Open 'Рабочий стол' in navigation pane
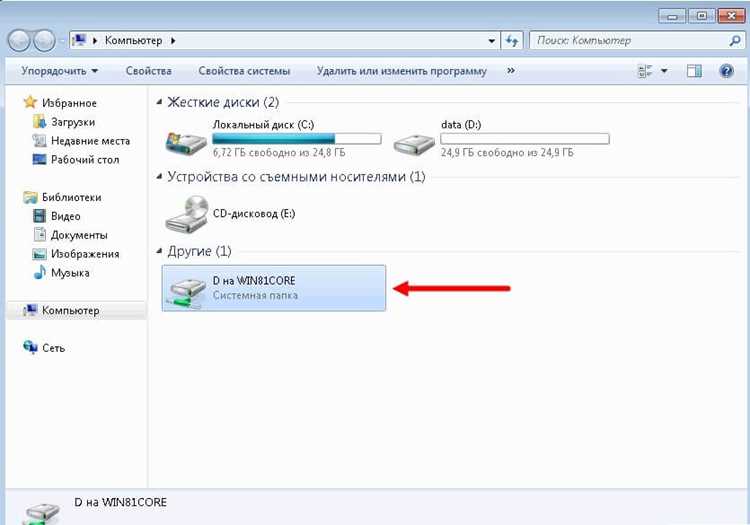The height and width of the screenshot is (525, 750). (85, 160)
